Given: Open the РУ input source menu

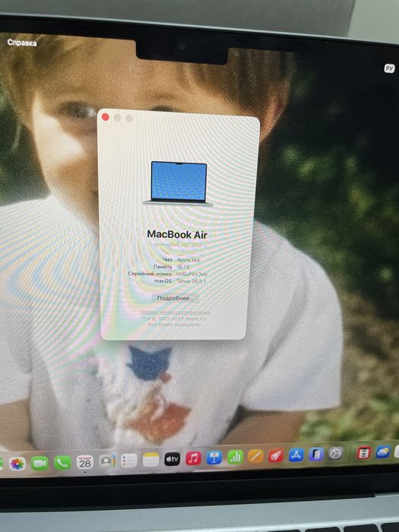Looking at the screenshot, I should pyautogui.click(x=389, y=68).
